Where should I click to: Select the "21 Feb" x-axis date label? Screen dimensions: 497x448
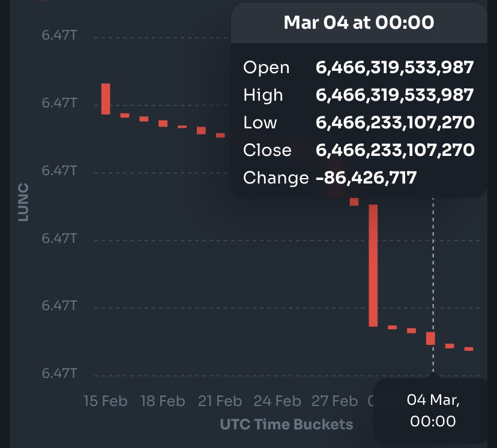(220, 401)
